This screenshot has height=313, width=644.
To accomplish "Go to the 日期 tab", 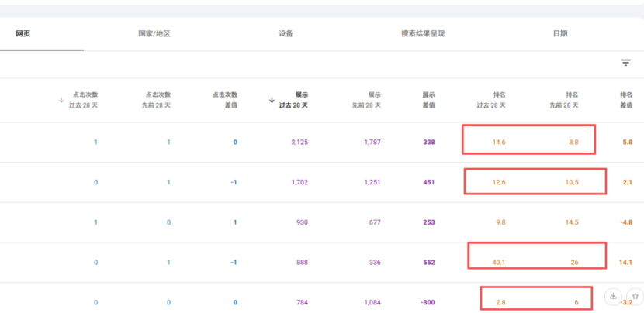I will coord(559,34).
